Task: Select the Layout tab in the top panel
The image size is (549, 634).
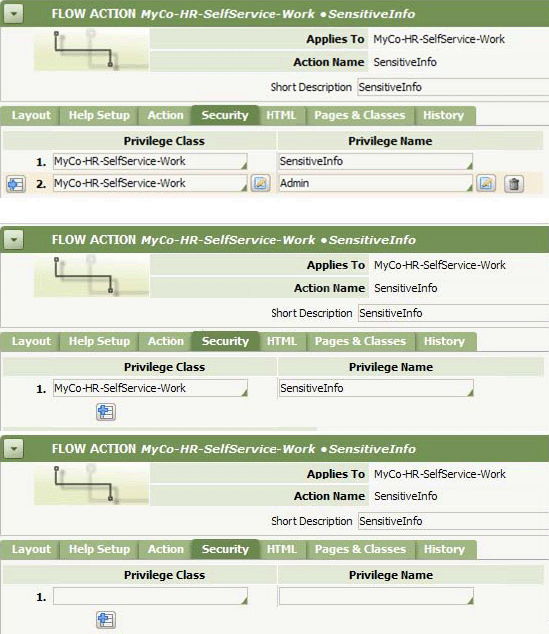Action: [x=31, y=116]
